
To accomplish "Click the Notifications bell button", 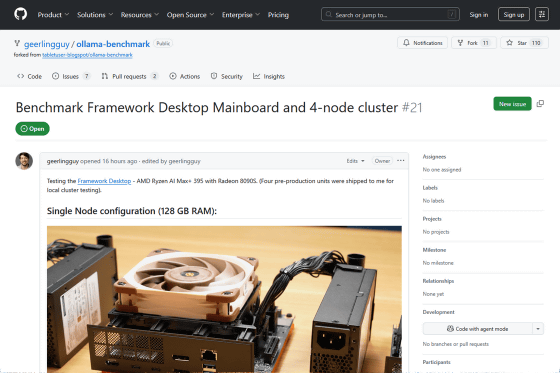I will pos(422,43).
